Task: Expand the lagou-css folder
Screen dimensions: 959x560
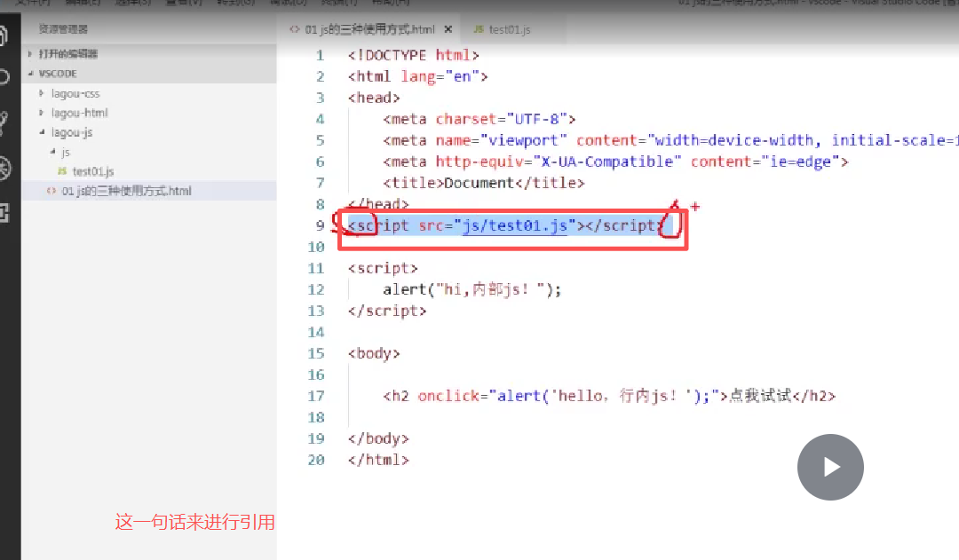Action: 75,93
